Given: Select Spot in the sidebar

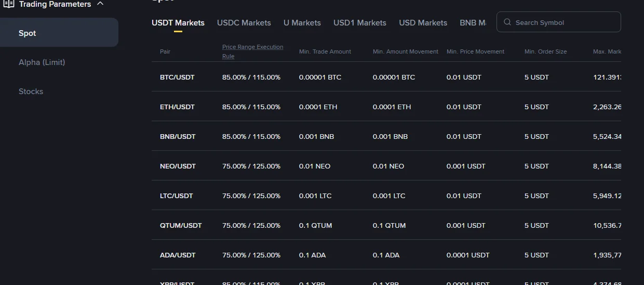Looking at the screenshot, I should point(59,33).
